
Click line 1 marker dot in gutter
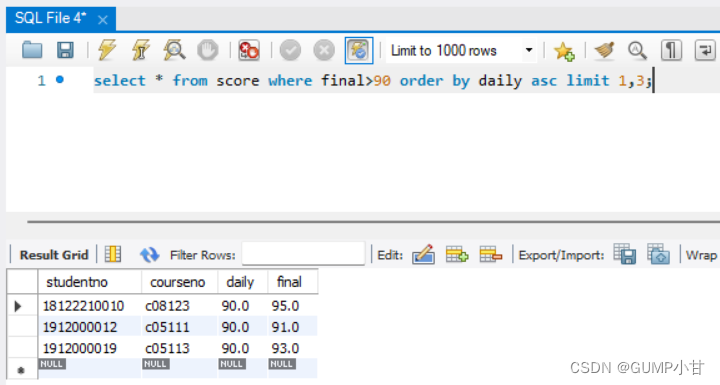[x=60, y=80]
